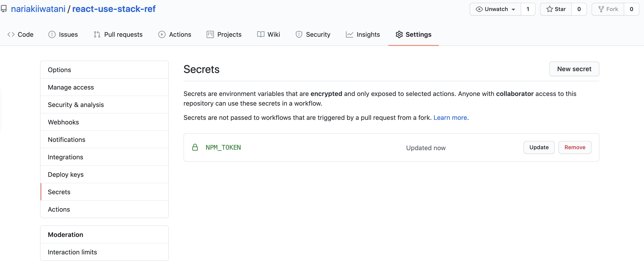Star this repository
This screenshot has width=644, height=270.
coord(556,9)
